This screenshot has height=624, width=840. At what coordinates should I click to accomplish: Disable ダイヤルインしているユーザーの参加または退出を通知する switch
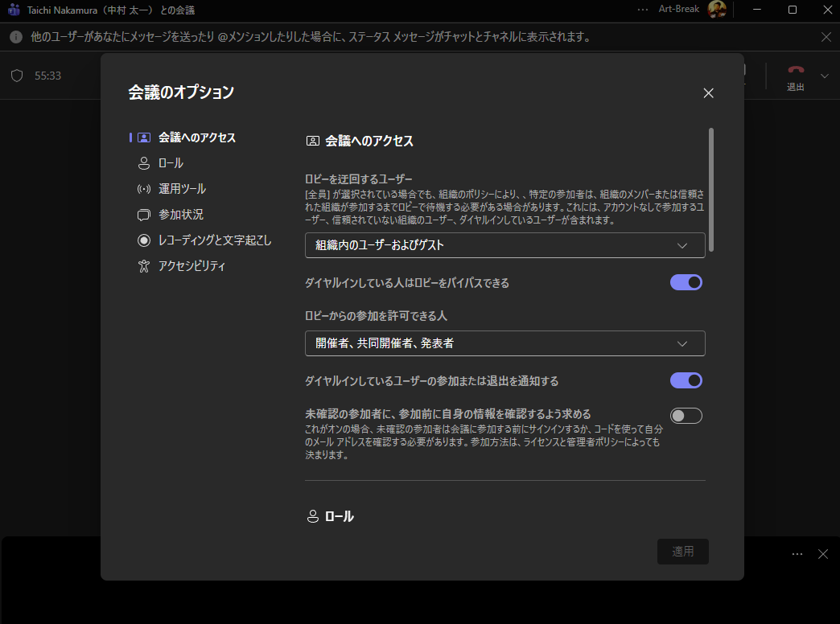pos(686,380)
